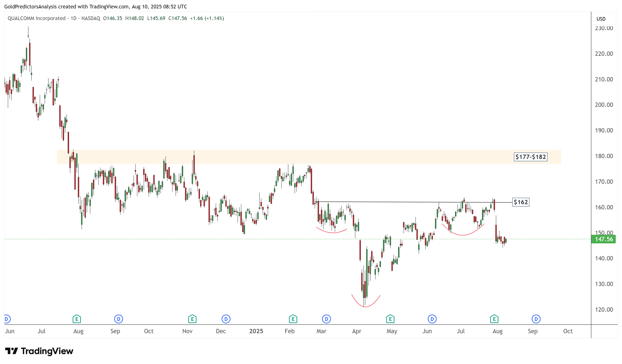Click the 170.00 price axis label
Image resolution: width=622 pixels, height=364 pixels.
tap(604, 182)
